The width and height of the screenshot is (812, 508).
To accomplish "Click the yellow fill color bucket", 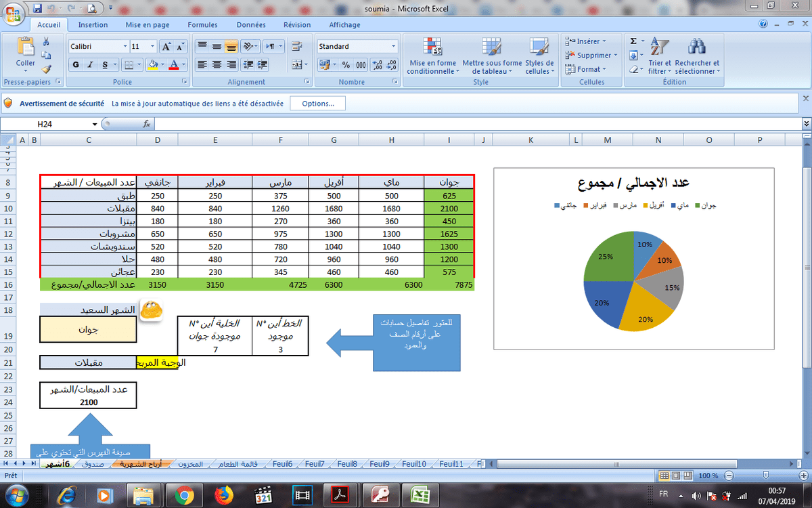I will coord(152,65).
